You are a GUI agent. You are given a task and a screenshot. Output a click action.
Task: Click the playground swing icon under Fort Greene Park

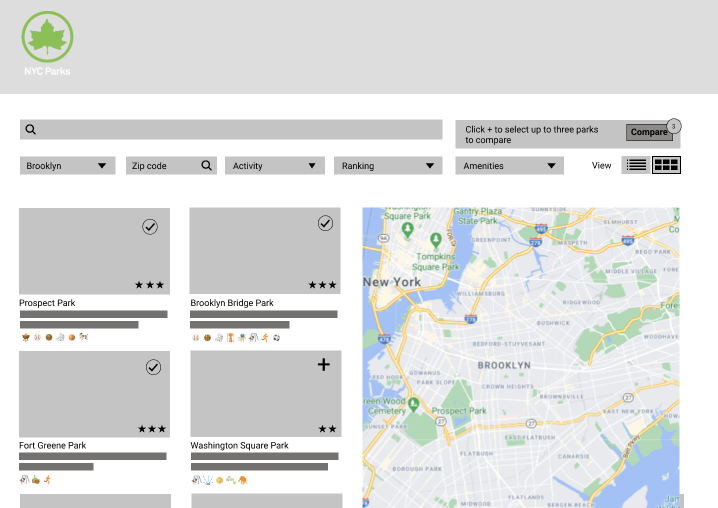[x=24, y=480]
